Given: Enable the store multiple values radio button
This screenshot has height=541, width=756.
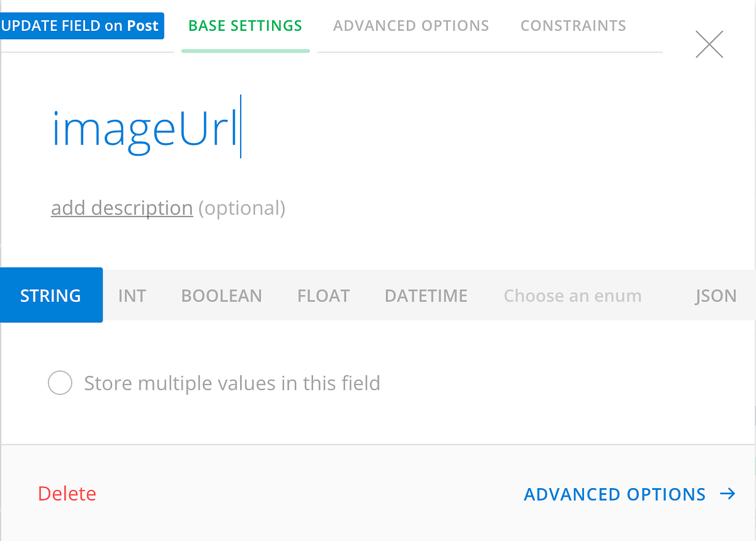Looking at the screenshot, I should click(x=60, y=383).
